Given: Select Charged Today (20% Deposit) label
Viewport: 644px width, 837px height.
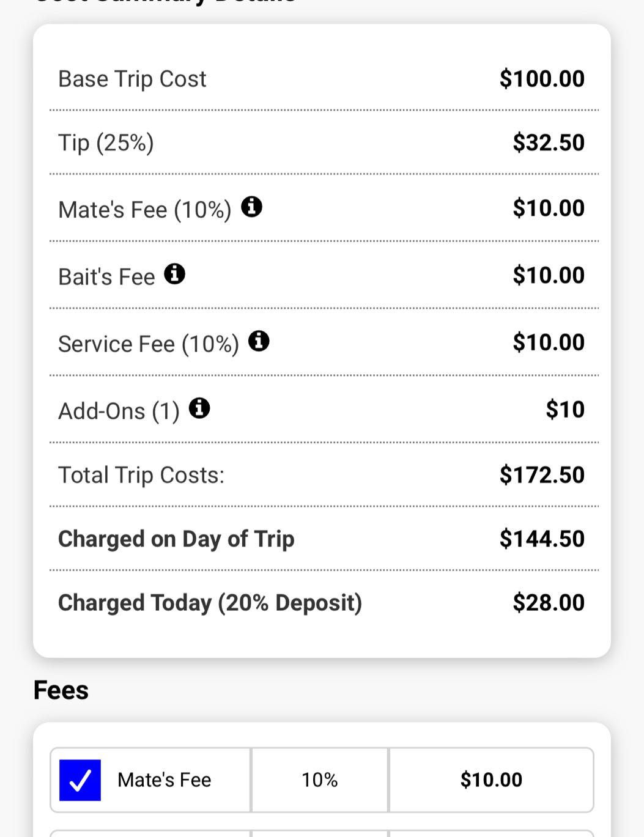Looking at the screenshot, I should 210,603.
